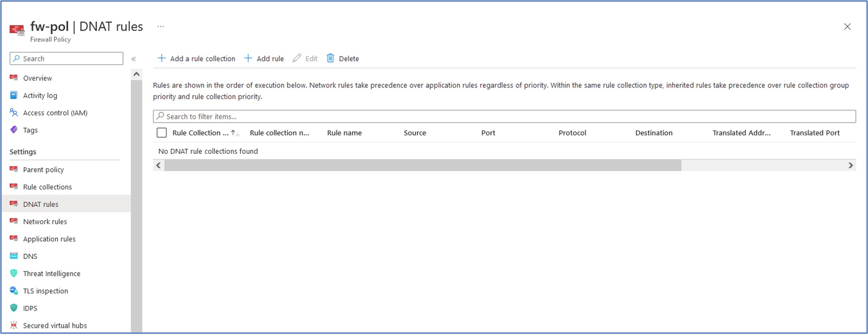868x334 pixels.
Task: Open Network rules menu item
Action: click(45, 221)
